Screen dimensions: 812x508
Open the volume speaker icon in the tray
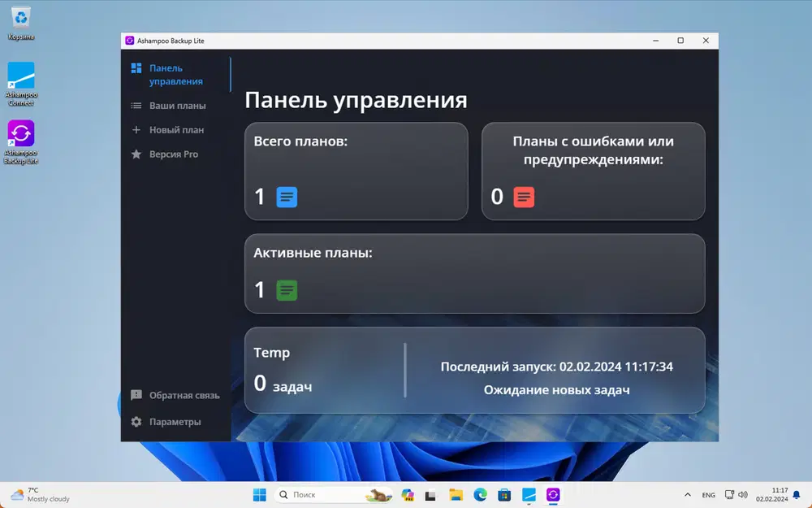click(743, 495)
